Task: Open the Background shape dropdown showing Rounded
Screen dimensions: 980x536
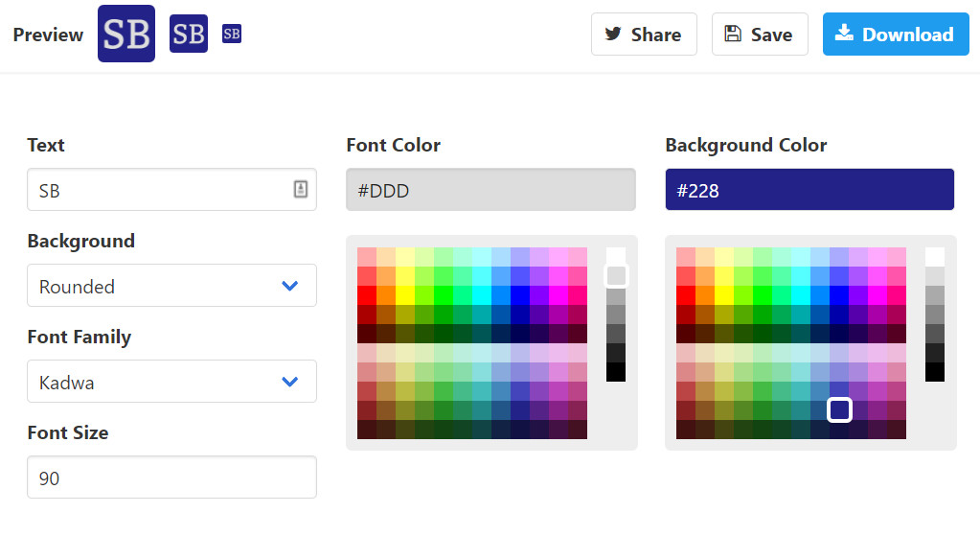Action: pos(171,285)
